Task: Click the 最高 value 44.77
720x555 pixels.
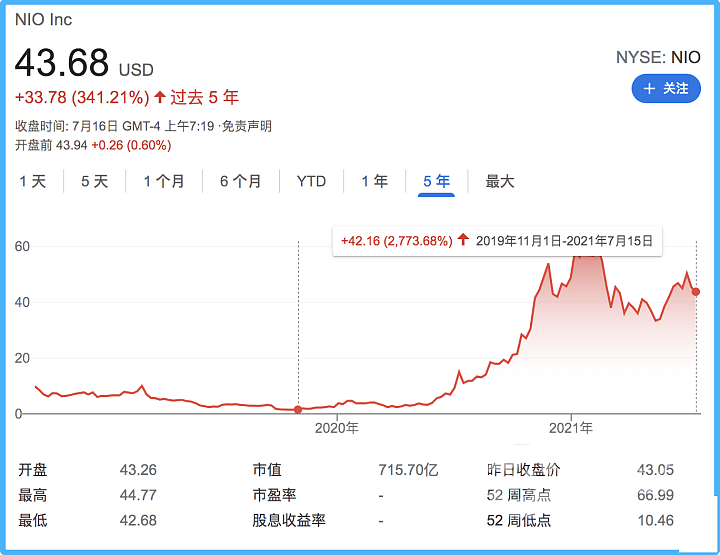Action: click(x=138, y=495)
